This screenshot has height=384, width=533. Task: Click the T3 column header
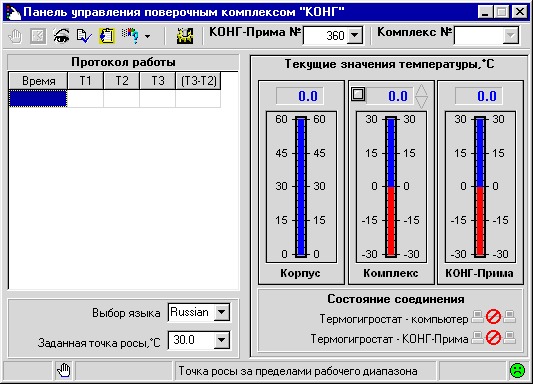pos(158,81)
